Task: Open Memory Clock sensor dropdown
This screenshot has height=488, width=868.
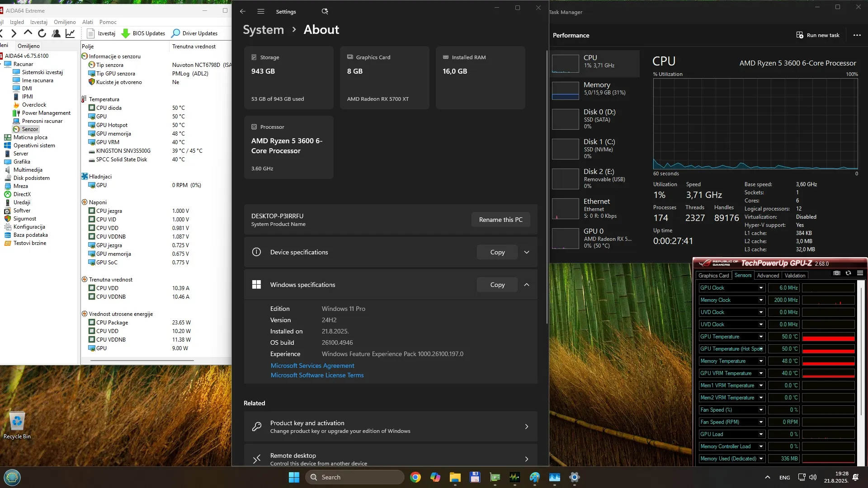Action: click(x=761, y=300)
